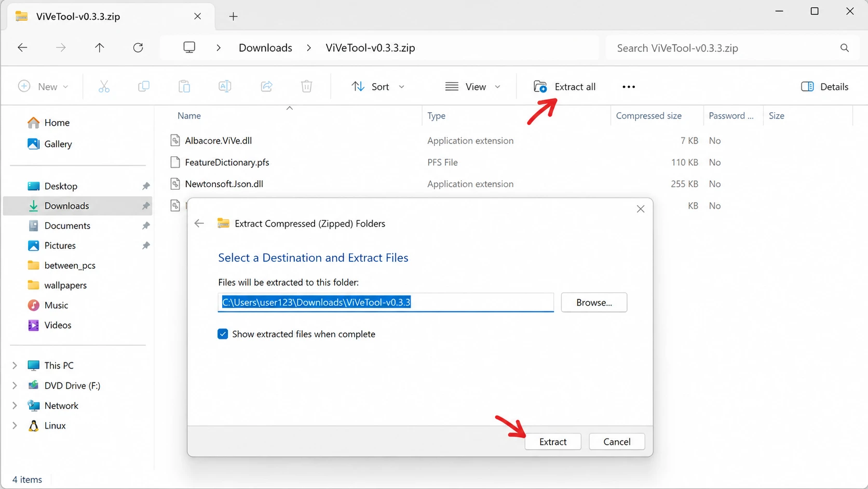Screen dimensions: 868x489
Task: Click the Search ViVeTool-v0.3.3.zip box
Action: [732, 48]
